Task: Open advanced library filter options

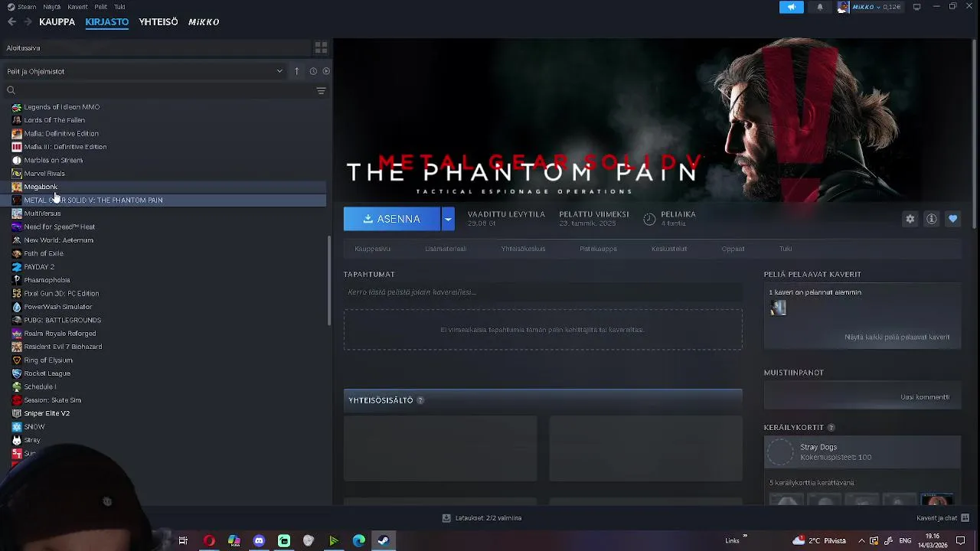Action: (321, 90)
